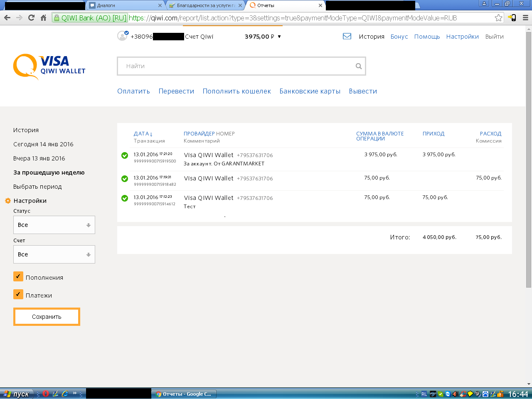Click green status check of Тест transaction
Viewport: 532px width, 399px height.
click(125, 198)
